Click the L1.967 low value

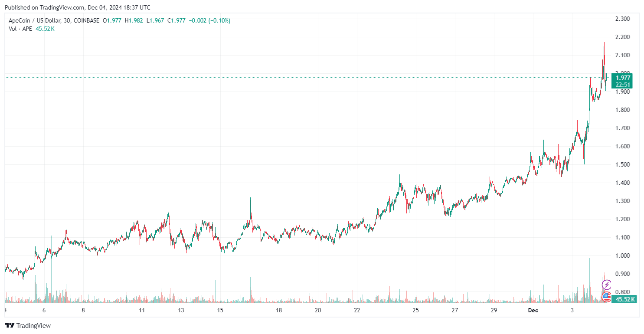tap(155, 20)
